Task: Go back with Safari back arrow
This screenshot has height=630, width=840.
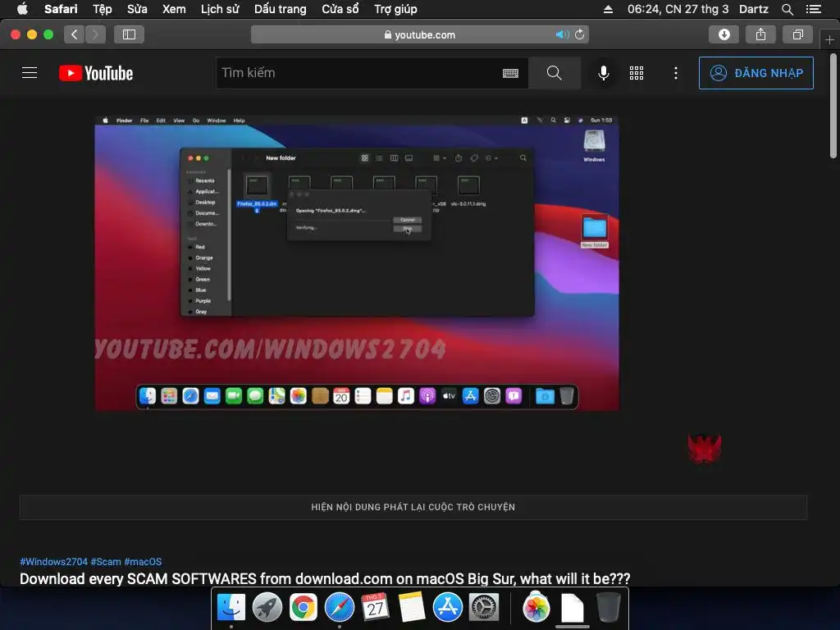Action: [75, 34]
